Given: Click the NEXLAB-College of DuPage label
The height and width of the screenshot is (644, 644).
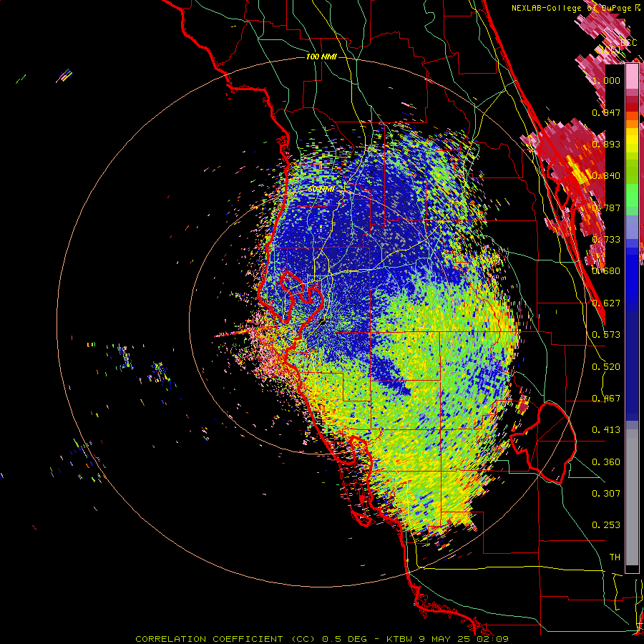Looking at the screenshot, I should pos(571,8).
